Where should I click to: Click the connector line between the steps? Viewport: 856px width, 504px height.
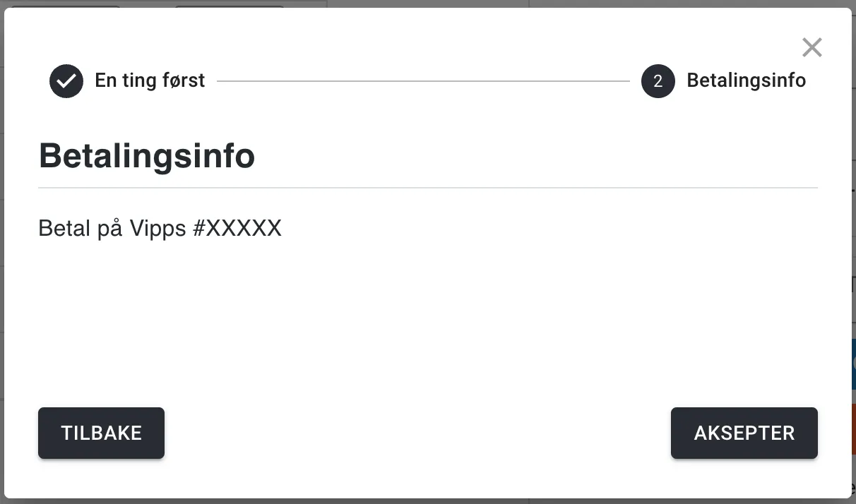[x=422, y=81]
